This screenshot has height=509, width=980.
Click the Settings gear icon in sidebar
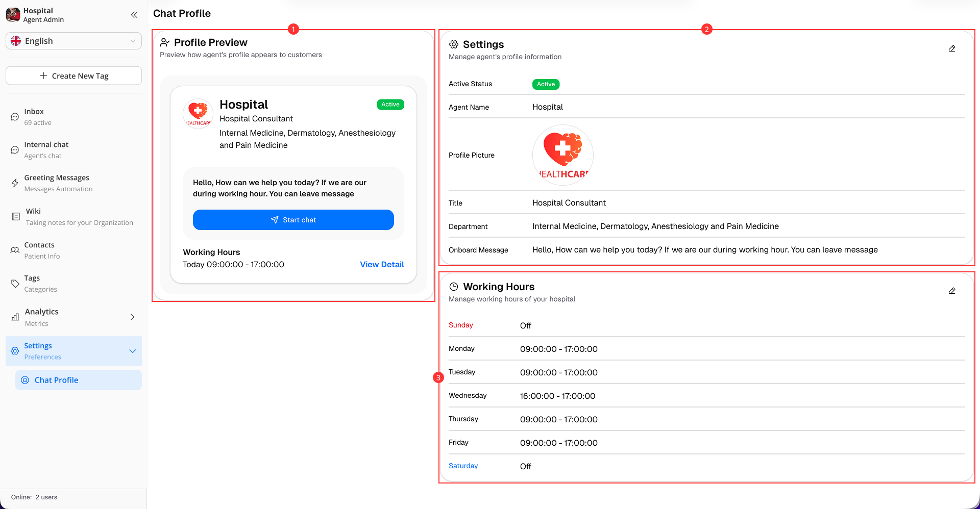click(x=14, y=350)
